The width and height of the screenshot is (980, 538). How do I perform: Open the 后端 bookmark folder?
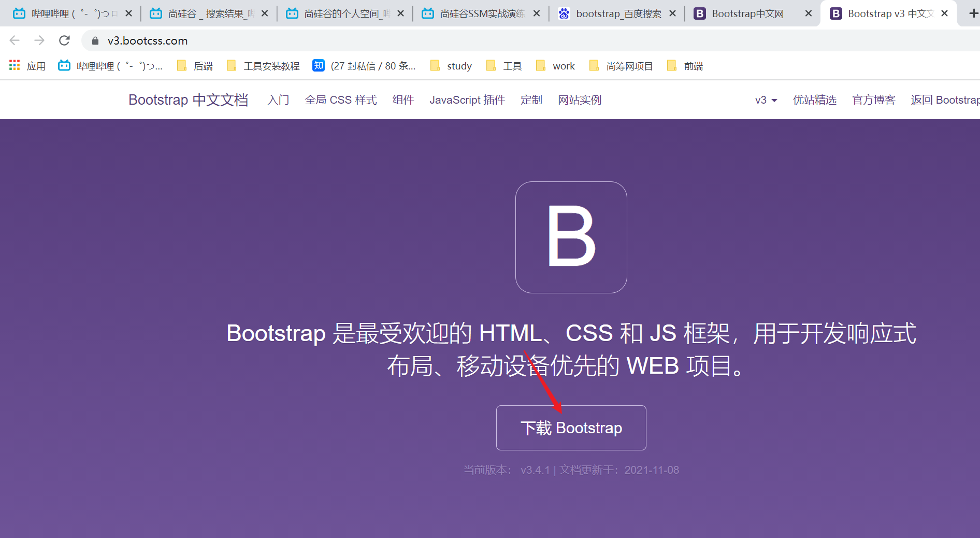pyautogui.click(x=195, y=66)
